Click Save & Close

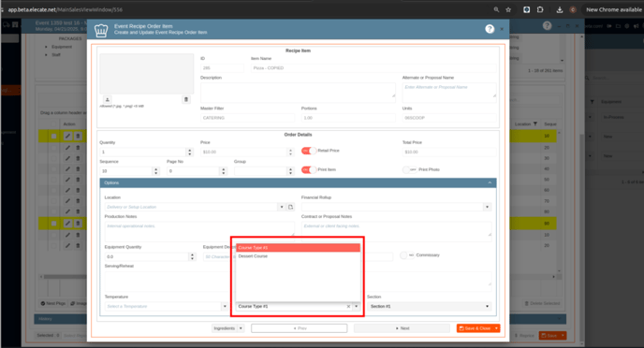click(475, 328)
